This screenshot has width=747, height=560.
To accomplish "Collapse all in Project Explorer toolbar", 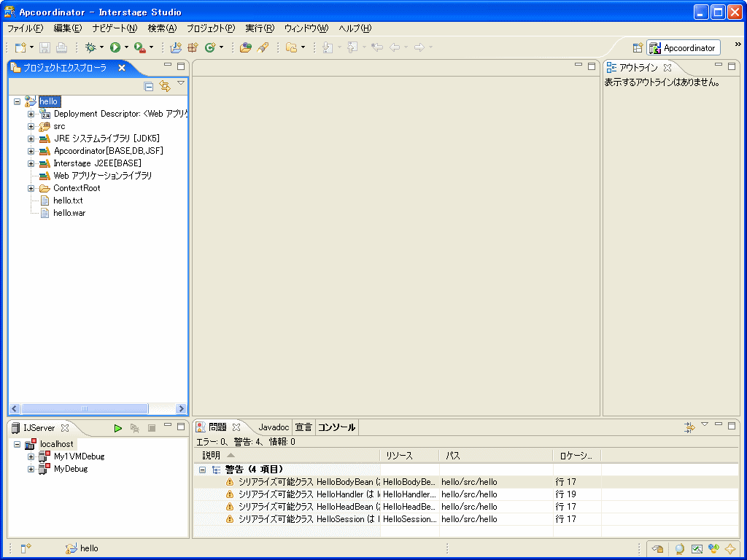I will point(149,86).
